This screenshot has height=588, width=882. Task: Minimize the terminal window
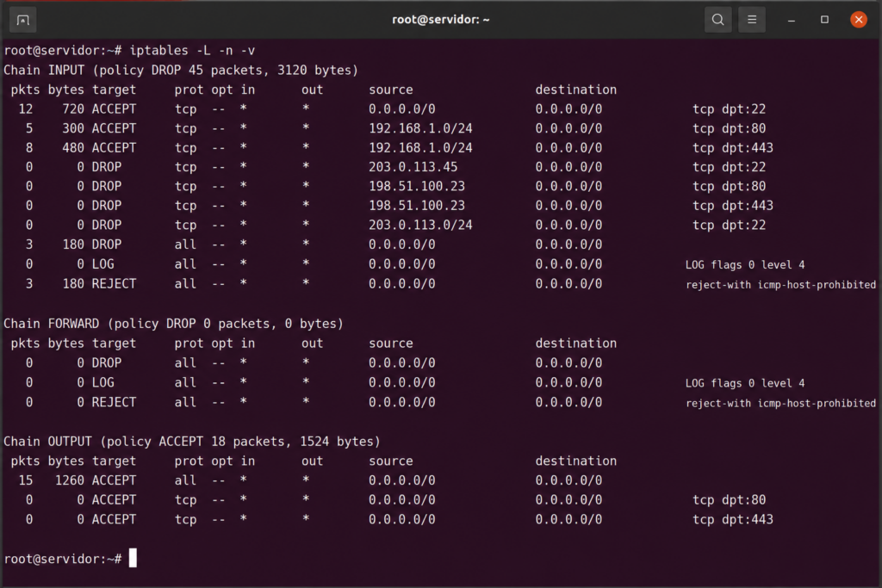(x=791, y=20)
